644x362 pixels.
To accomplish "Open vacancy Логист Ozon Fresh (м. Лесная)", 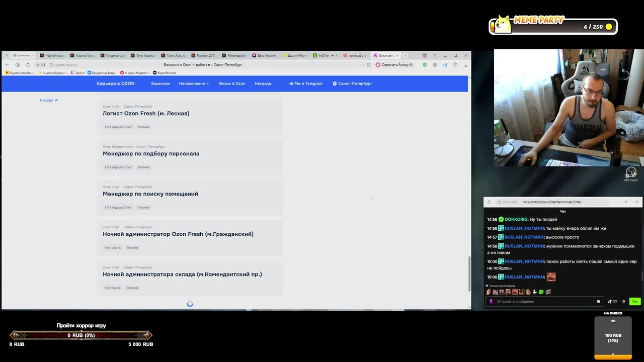I will pyautogui.click(x=190, y=118).
